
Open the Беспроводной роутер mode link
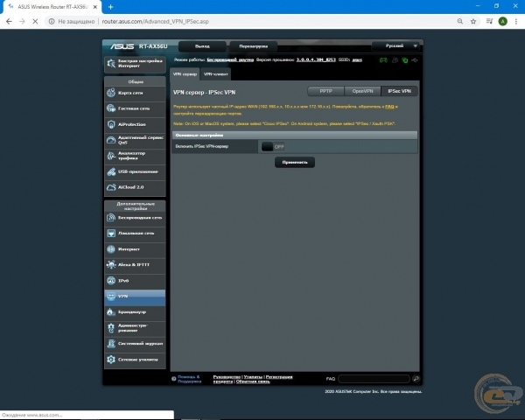(230, 60)
